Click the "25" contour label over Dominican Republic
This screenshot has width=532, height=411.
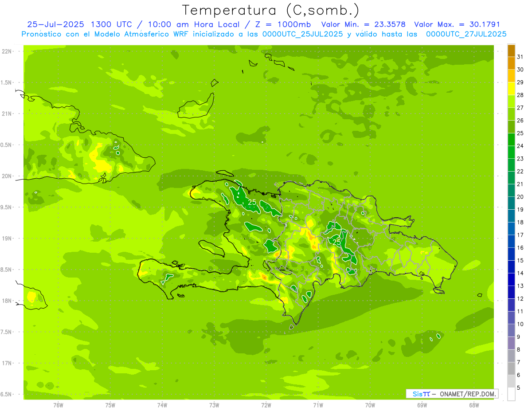pyautogui.click(x=337, y=242)
